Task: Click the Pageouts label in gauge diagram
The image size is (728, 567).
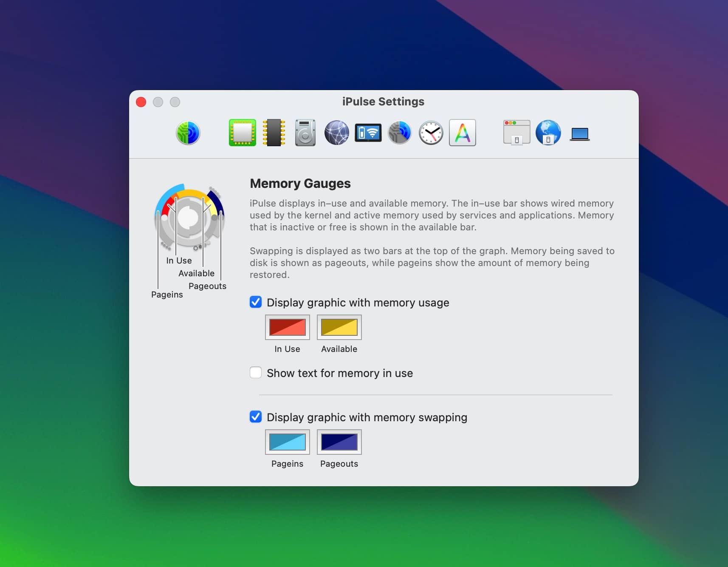Action: click(207, 286)
